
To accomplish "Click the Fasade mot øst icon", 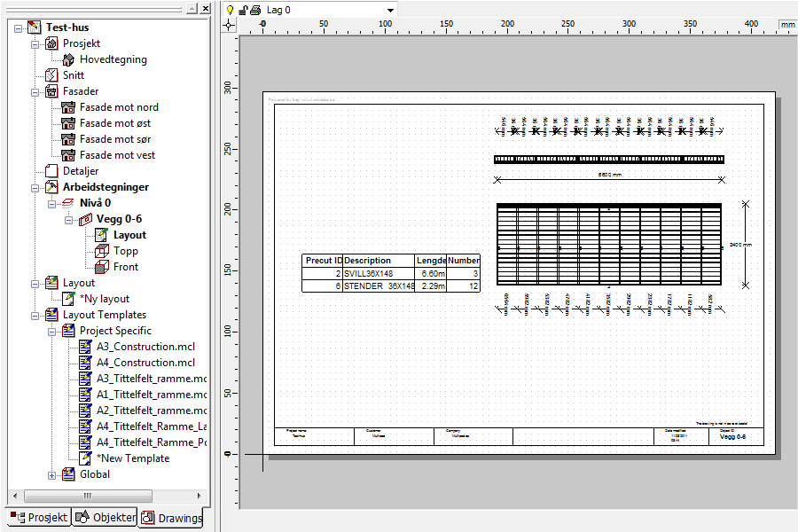I will [68, 123].
